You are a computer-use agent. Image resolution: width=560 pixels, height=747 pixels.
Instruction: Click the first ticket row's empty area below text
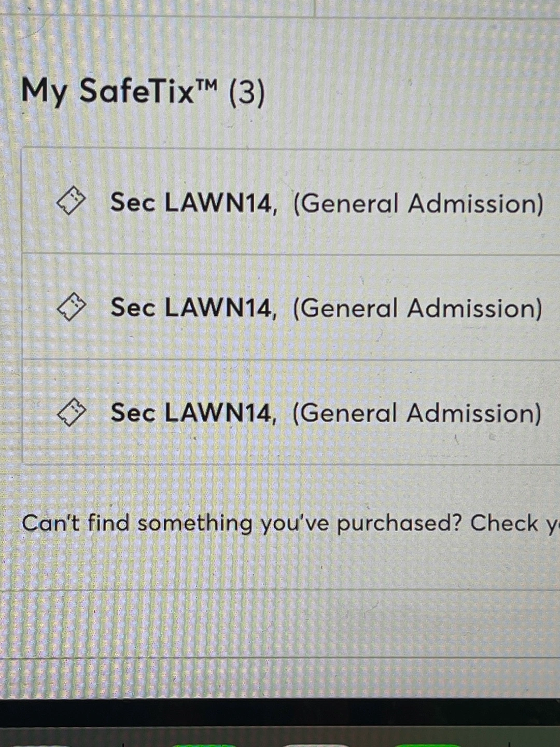coord(290,236)
